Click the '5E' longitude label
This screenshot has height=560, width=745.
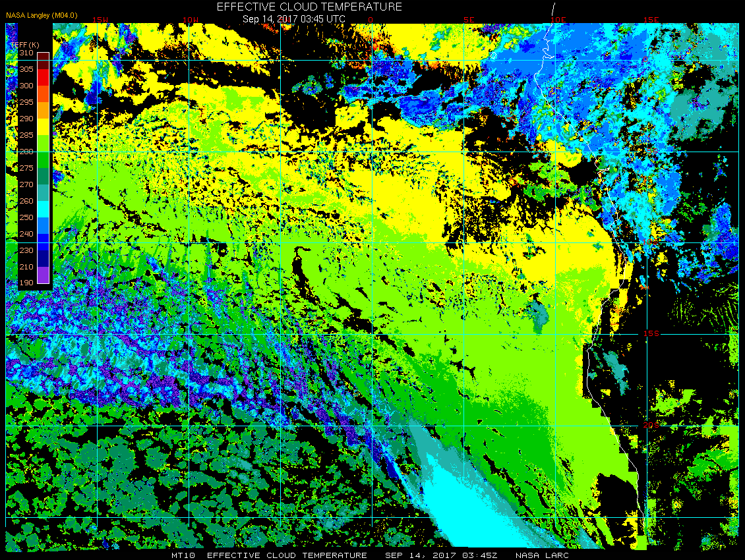pos(469,20)
